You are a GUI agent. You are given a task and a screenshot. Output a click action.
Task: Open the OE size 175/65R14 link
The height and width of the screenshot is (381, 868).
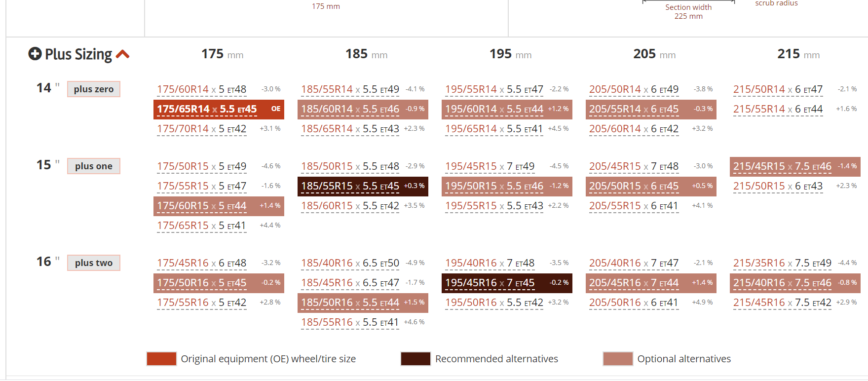tap(207, 109)
